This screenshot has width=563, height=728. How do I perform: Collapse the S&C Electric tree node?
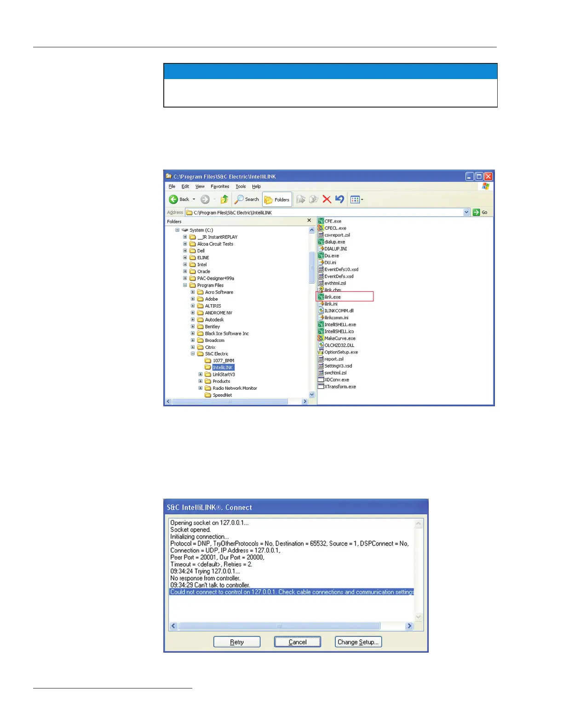pos(193,354)
